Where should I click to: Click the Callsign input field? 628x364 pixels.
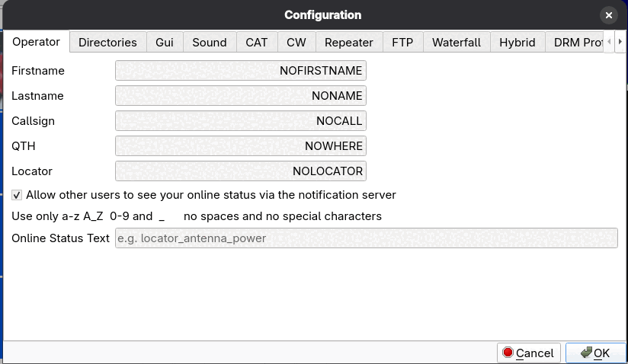tap(241, 121)
